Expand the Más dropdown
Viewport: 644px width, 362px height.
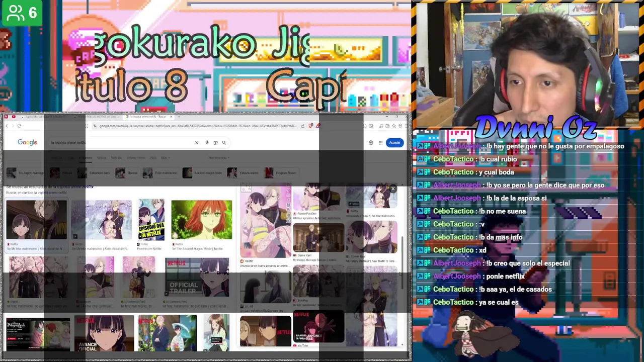click(165, 158)
